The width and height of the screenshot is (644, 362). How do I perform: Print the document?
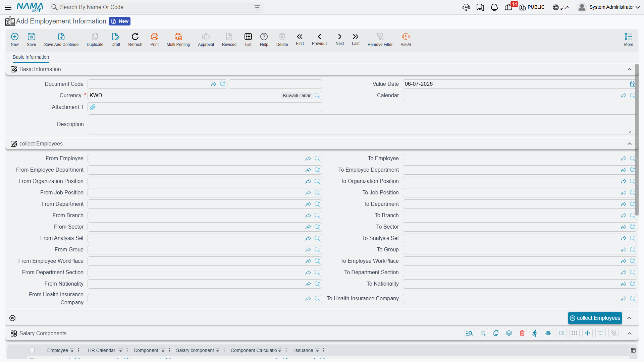tap(155, 39)
